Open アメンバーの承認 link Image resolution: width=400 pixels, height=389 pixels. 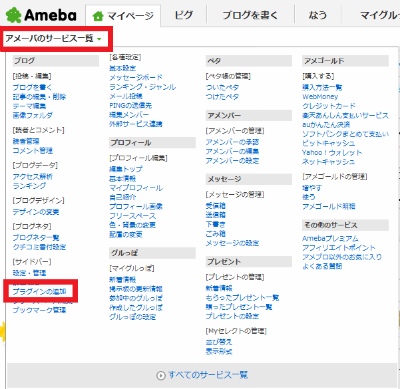pyautogui.click(x=232, y=142)
